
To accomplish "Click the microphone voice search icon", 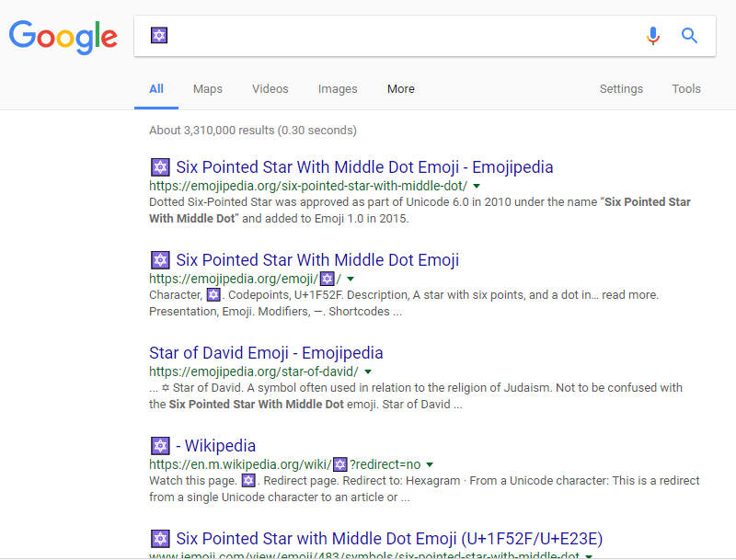I will tap(653, 36).
